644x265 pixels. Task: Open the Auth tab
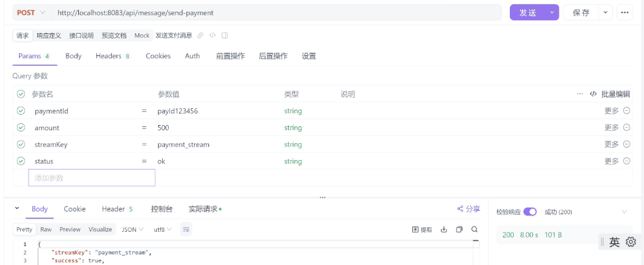click(x=192, y=56)
